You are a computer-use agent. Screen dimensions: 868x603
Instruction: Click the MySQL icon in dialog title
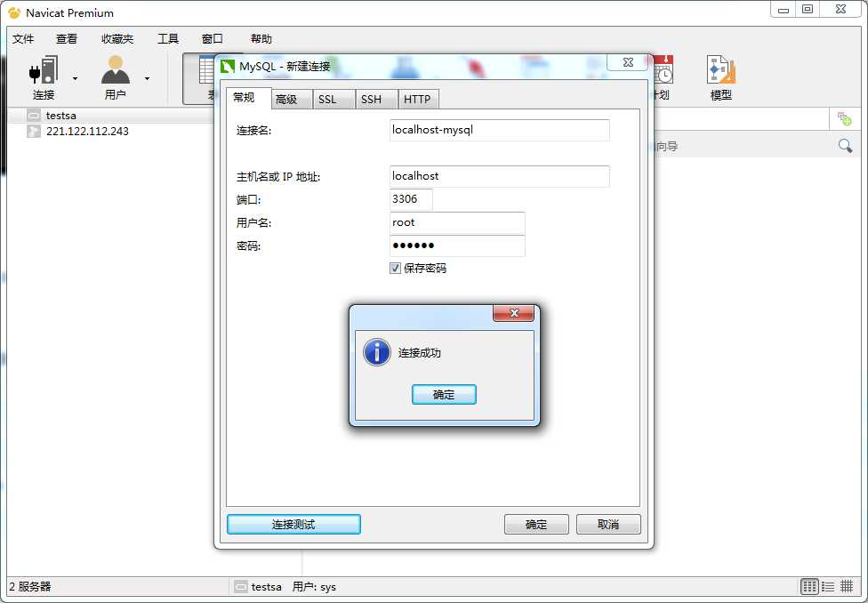coord(228,67)
